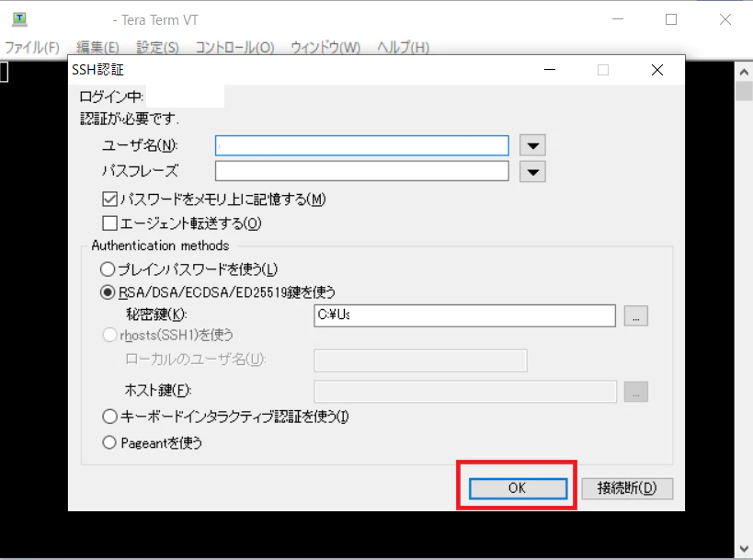Viewport: 753px width, 560px height.
Task: Uncheck パスワードをメモリ上に記憶する checkbox
Action: click(x=110, y=199)
